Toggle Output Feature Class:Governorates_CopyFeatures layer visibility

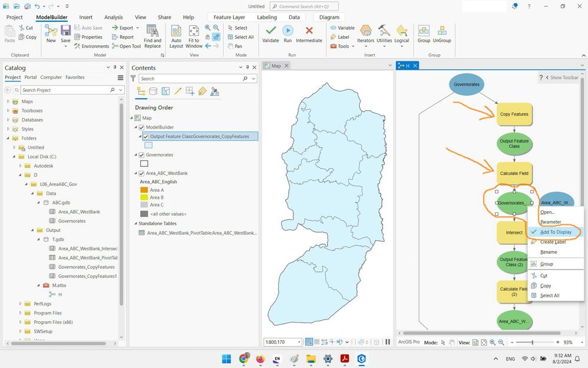coord(146,137)
